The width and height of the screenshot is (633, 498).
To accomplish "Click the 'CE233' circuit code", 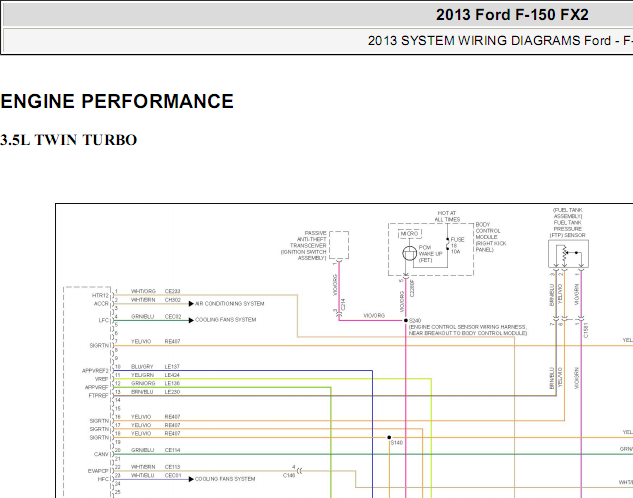I will coord(172,291).
